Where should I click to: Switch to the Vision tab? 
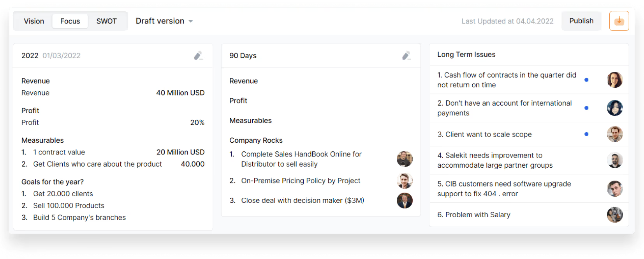pos(34,21)
